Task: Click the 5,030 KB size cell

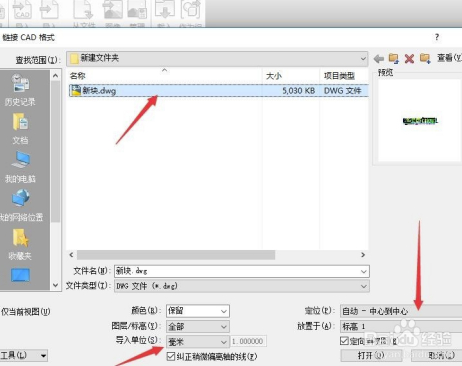Action: [x=298, y=91]
